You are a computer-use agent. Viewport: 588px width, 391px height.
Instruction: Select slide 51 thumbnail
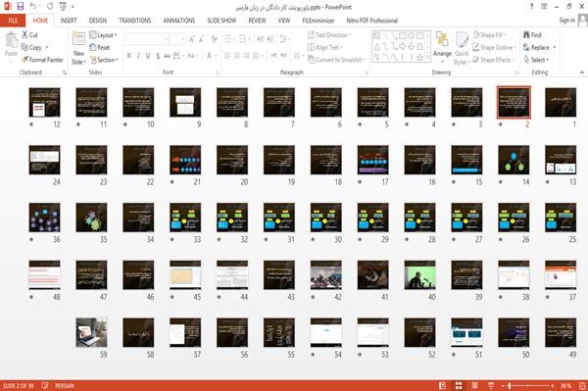pyautogui.click(x=466, y=332)
